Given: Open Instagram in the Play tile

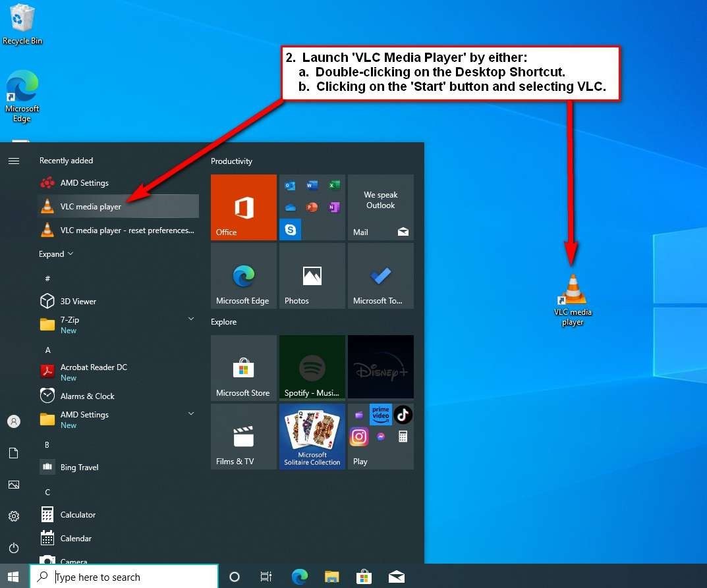Looking at the screenshot, I should click(359, 437).
